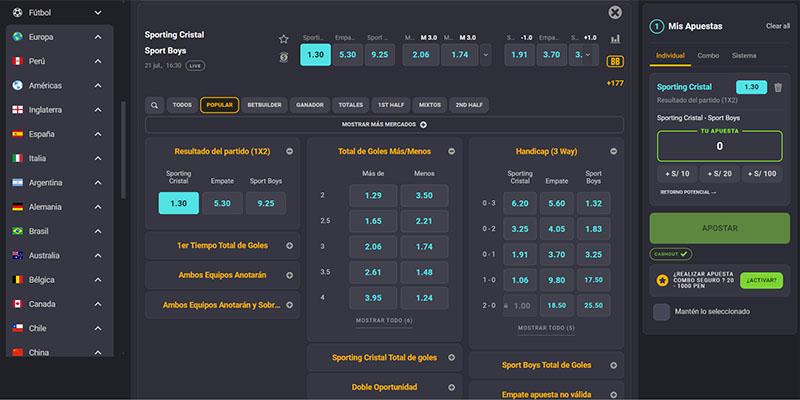This screenshot has width=800, height=400.
Task: Expand the Ambos Equipos Anotarán market
Action: pyautogui.click(x=289, y=275)
